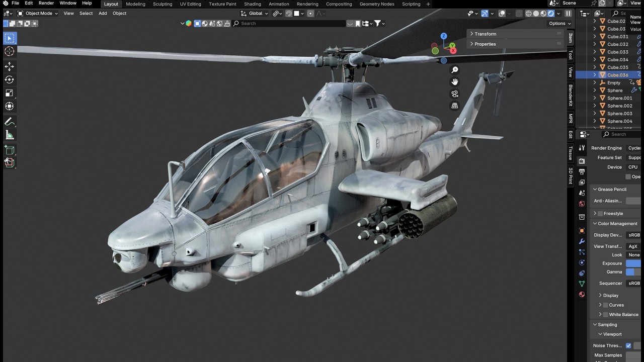Activate the 3D Cursor tool
Screen dimensions: 644x362
9,51
